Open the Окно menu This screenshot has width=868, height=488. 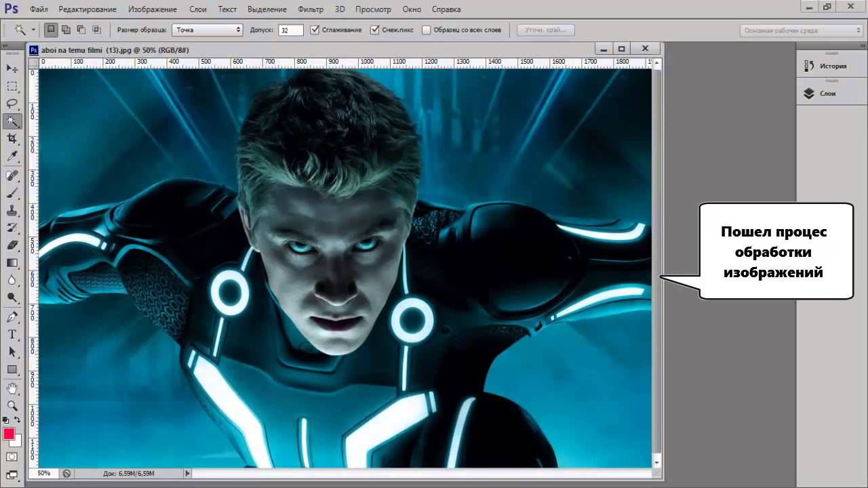(x=412, y=9)
